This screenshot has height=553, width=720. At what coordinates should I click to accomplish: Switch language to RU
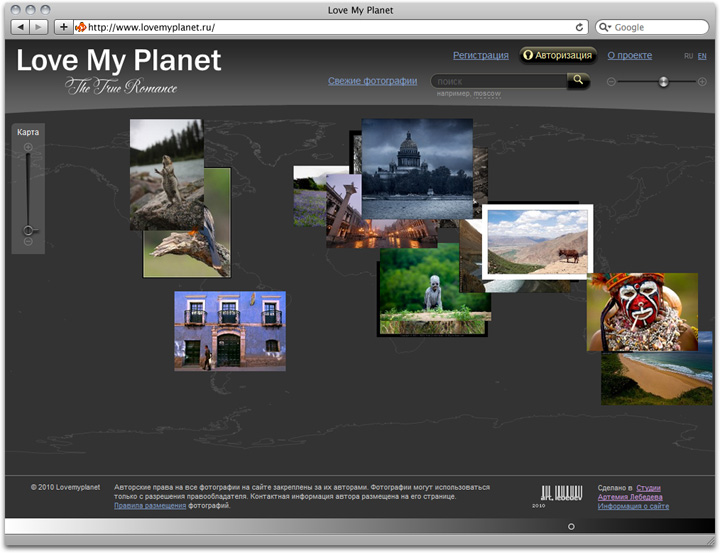coord(688,56)
